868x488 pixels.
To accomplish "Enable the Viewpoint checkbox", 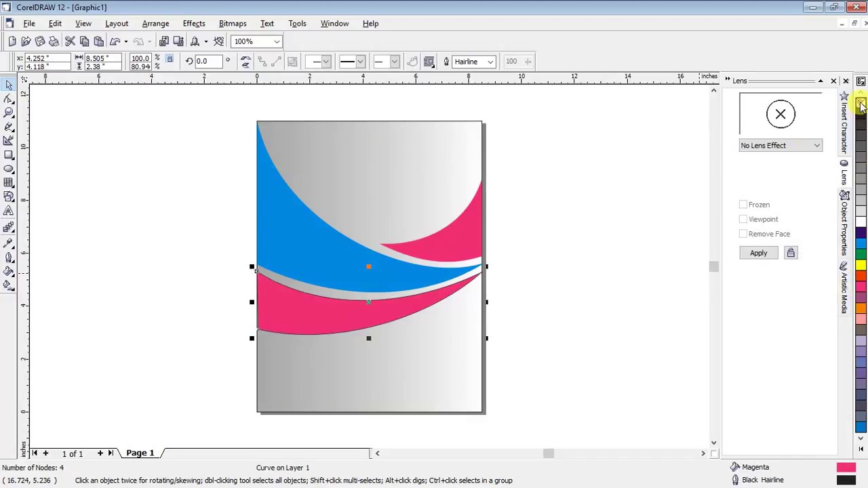I will 743,219.
